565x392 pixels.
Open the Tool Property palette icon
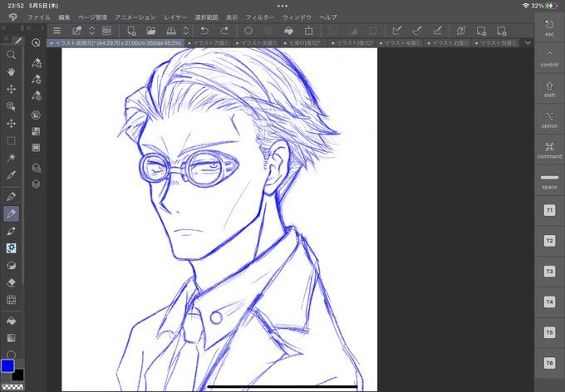(x=36, y=79)
